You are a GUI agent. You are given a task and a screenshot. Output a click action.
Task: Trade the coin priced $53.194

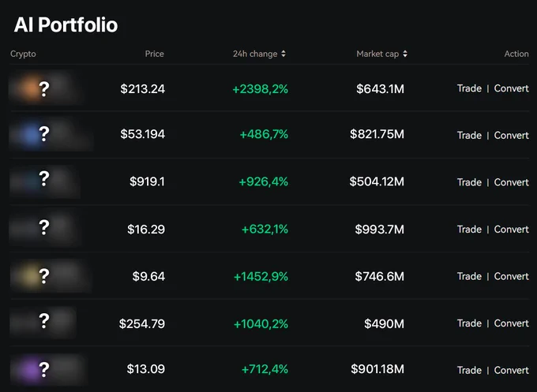[x=469, y=135]
